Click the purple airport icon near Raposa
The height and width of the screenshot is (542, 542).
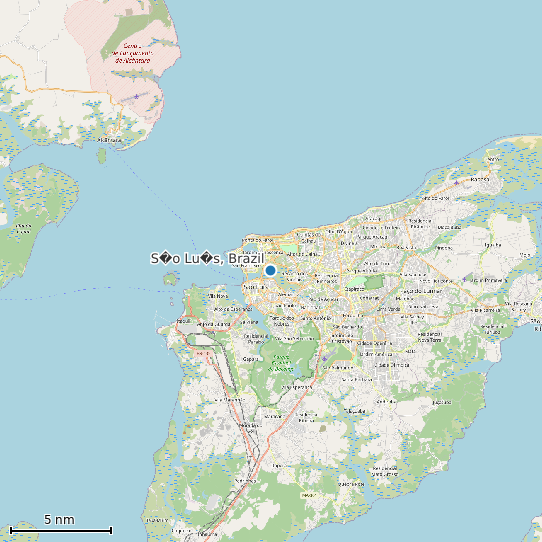(457, 183)
